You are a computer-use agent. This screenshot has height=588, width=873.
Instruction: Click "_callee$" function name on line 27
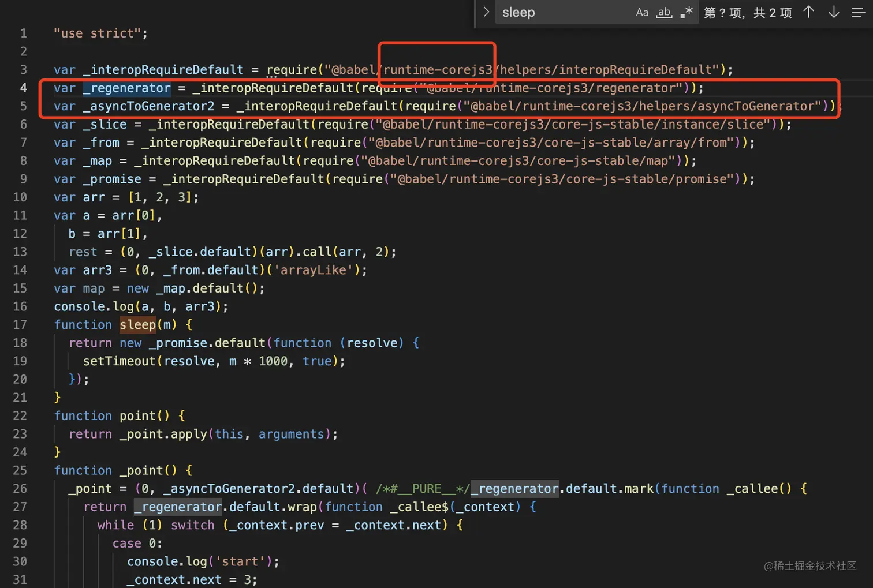tap(419, 507)
